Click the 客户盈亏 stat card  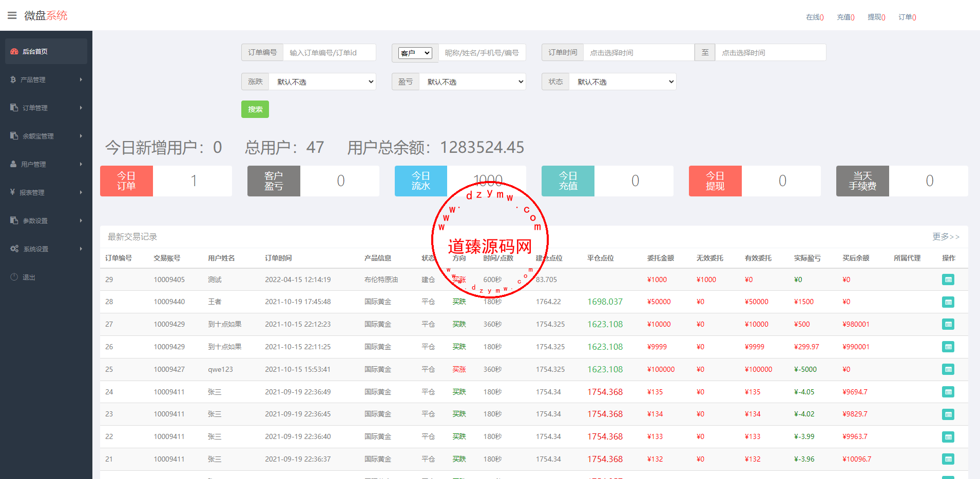[x=313, y=181]
